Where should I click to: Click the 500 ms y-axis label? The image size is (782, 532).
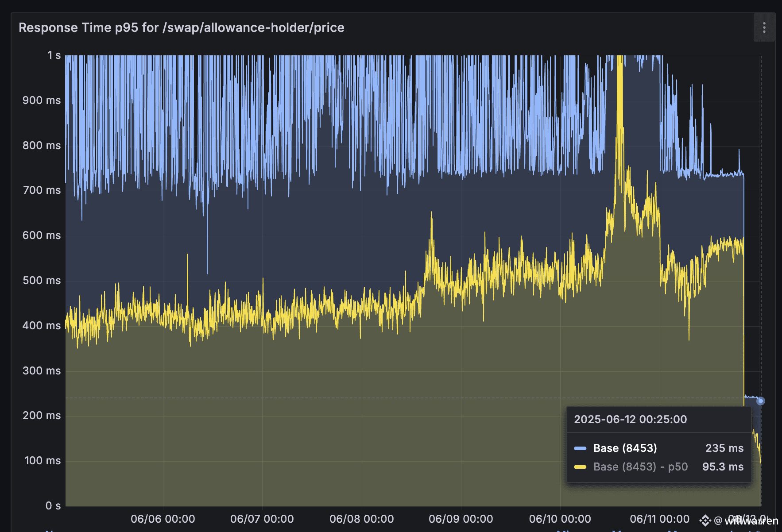click(x=42, y=281)
